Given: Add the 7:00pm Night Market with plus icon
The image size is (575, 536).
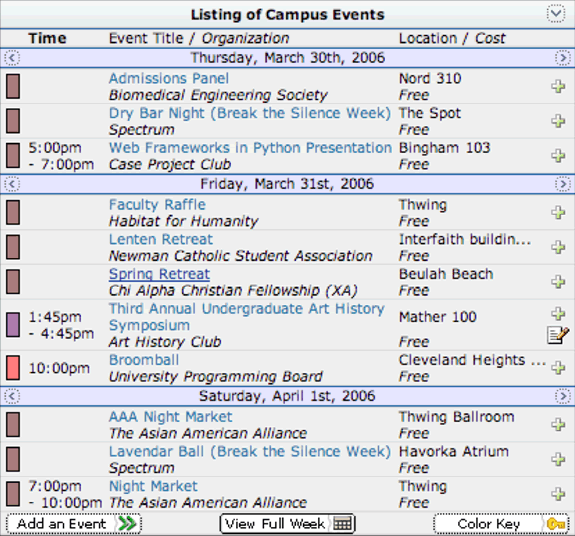Looking at the screenshot, I should (x=558, y=494).
